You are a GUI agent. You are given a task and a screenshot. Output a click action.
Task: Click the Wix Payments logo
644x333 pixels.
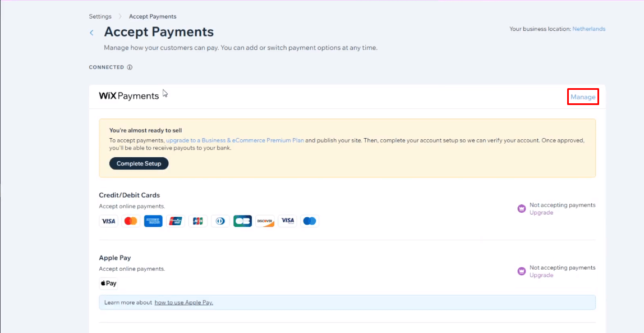(129, 96)
